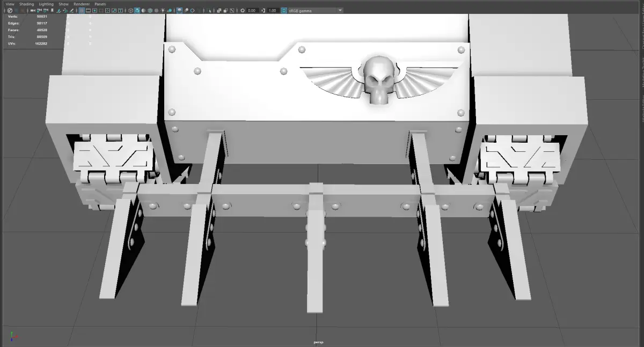
Task: Click the X-ray joints icon
Action: [232, 10]
